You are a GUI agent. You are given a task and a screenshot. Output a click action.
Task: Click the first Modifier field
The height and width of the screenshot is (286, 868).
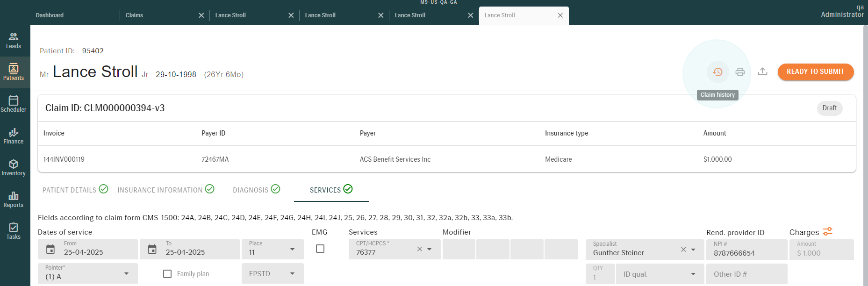pos(459,249)
